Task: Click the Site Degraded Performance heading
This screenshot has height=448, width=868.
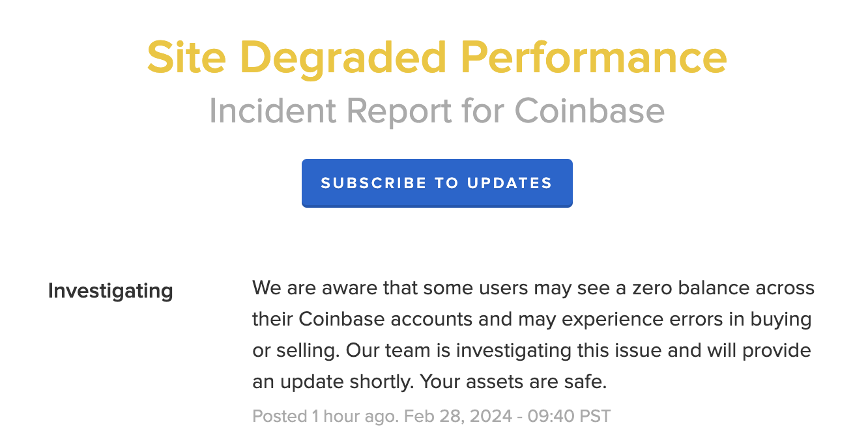Action: pyautogui.click(x=437, y=57)
